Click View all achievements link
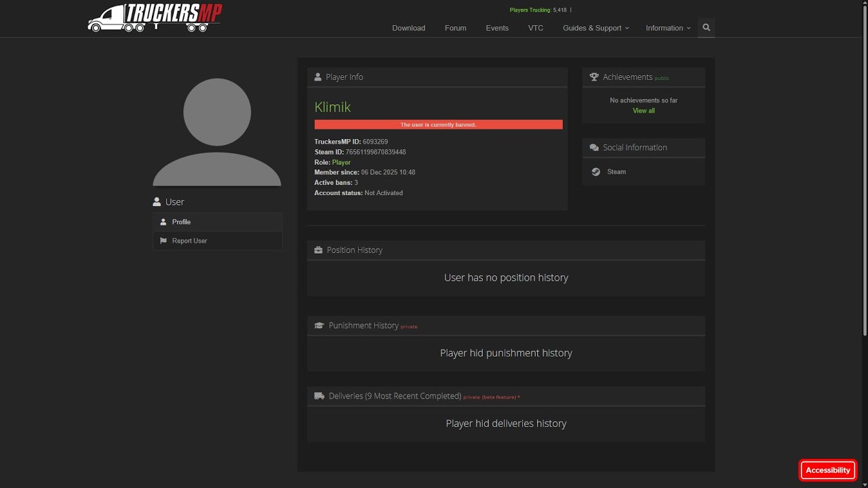Screen dimensions: 868x488 644,111
